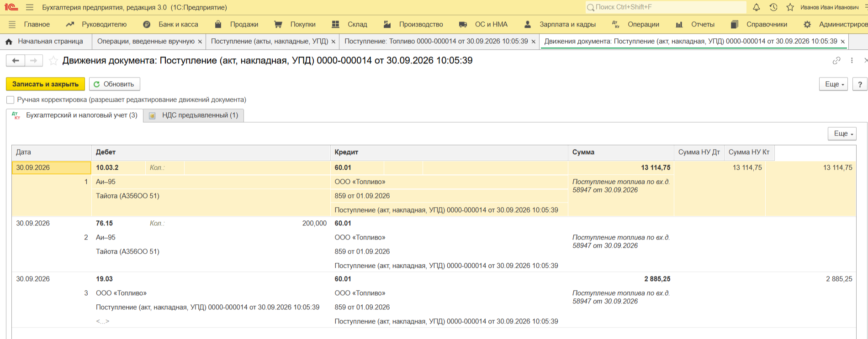Screen dimensions: 868x339
Task: Copy link using the chain icon
Action: [x=836, y=60]
